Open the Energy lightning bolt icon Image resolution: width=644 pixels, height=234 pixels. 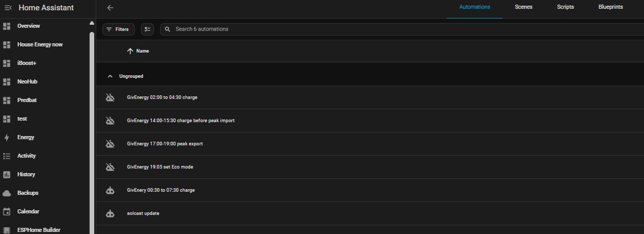coord(7,137)
